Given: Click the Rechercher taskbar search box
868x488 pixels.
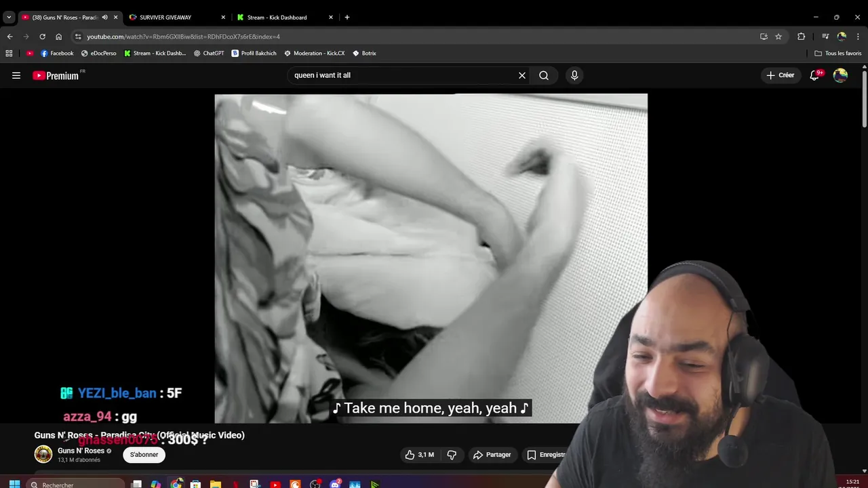Looking at the screenshot, I should pyautogui.click(x=77, y=484).
